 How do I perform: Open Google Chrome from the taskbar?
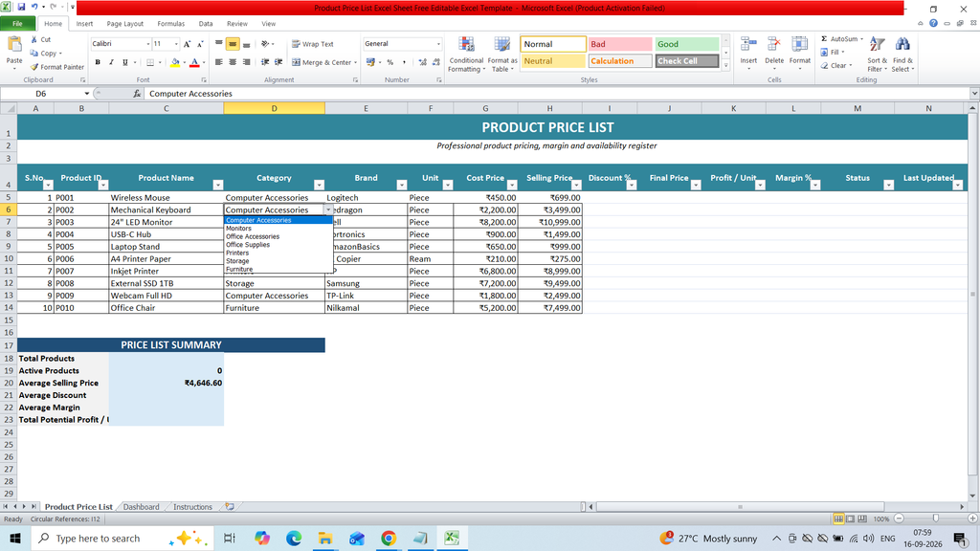coord(389,538)
